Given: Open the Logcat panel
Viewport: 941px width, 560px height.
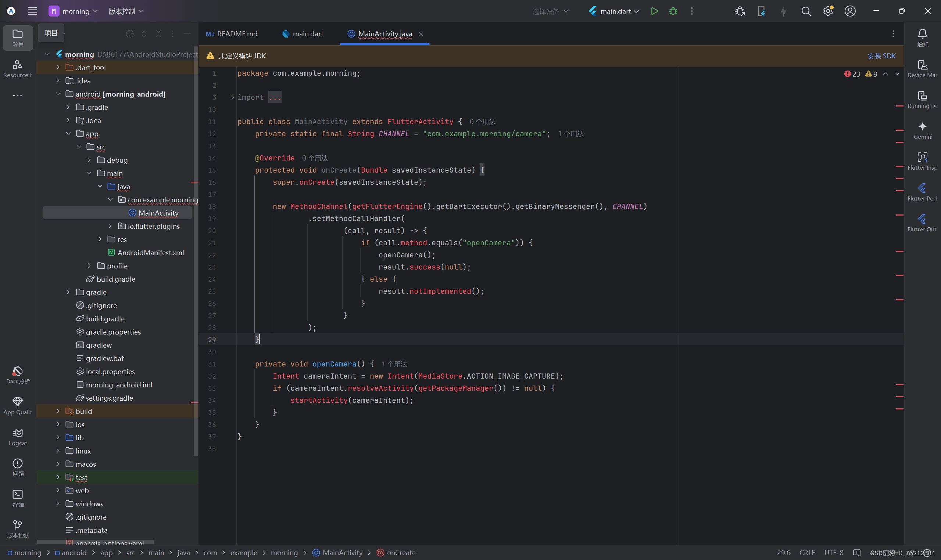Looking at the screenshot, I should [17, 437].
